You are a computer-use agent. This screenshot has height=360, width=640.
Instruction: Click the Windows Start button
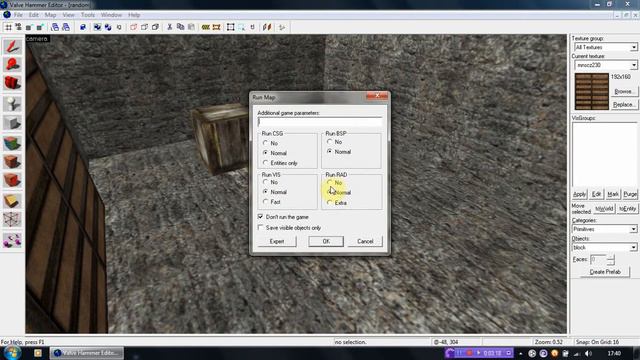11,353
